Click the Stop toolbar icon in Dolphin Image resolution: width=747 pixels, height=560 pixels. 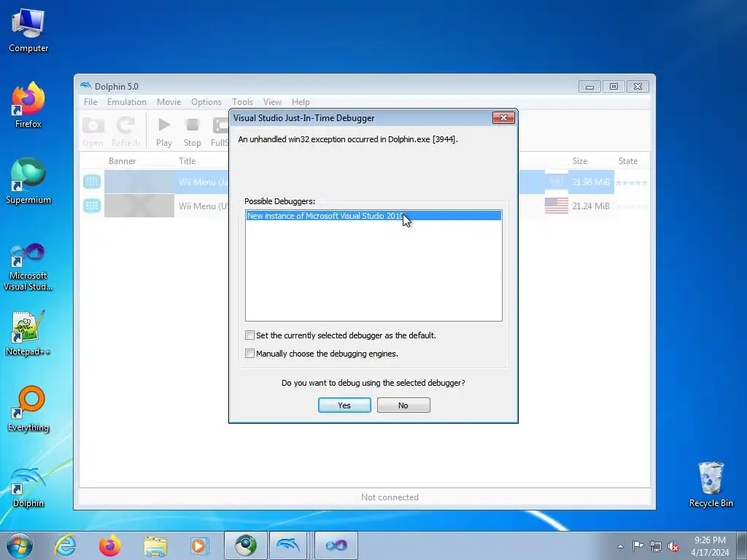(193, 131)
